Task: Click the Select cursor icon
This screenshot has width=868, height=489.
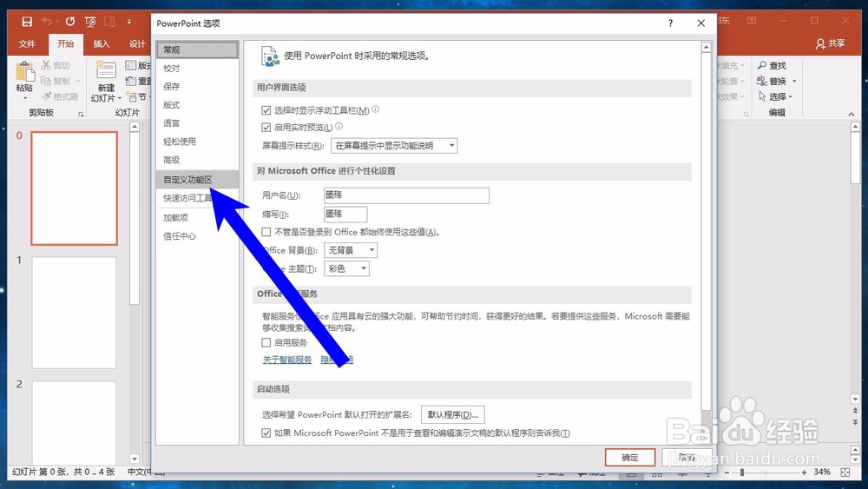Action: [x=762, y=96]
